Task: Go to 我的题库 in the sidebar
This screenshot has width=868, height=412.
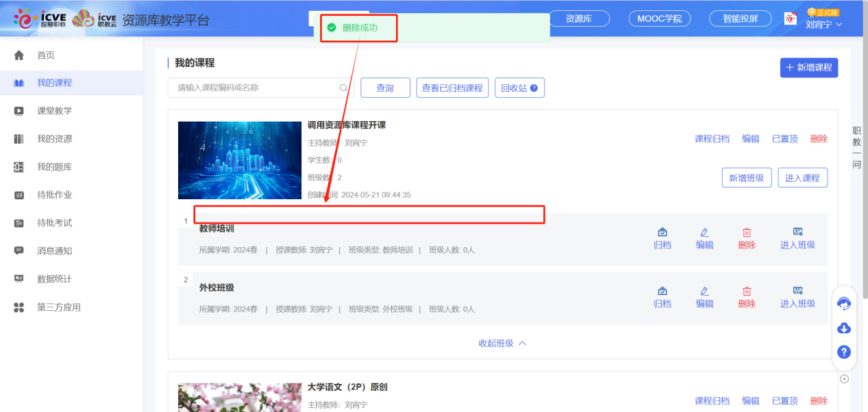Action: [54, 167]
